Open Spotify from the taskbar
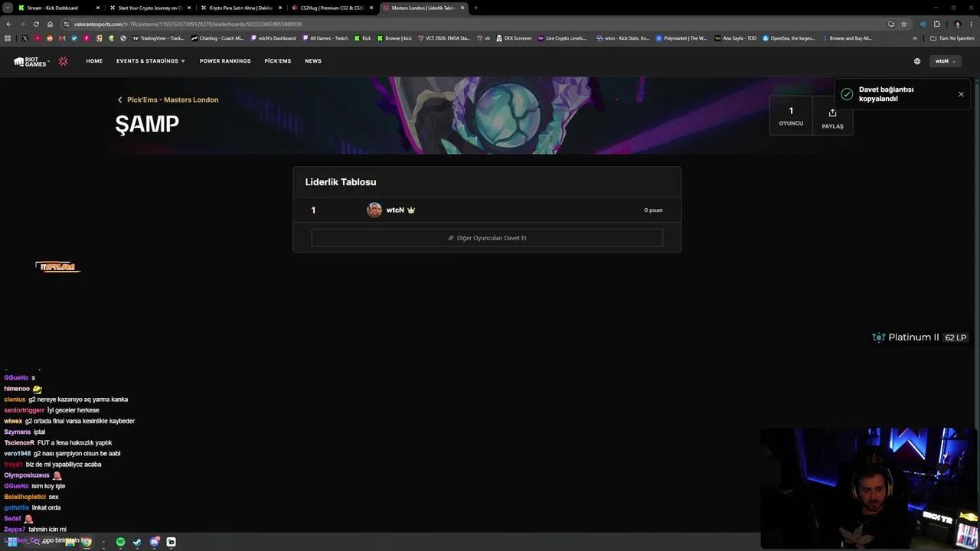The image size is (980, 551). coord(120,542)
